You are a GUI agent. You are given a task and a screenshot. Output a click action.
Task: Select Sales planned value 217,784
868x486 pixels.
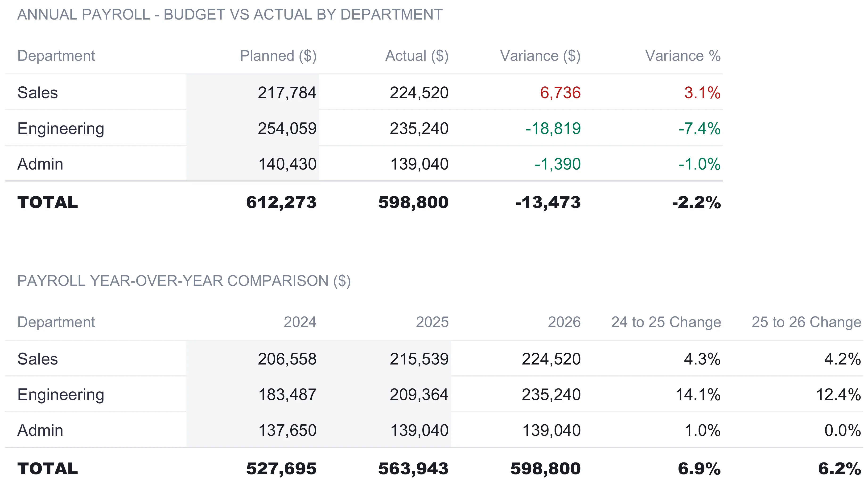(x=287, y=93)
